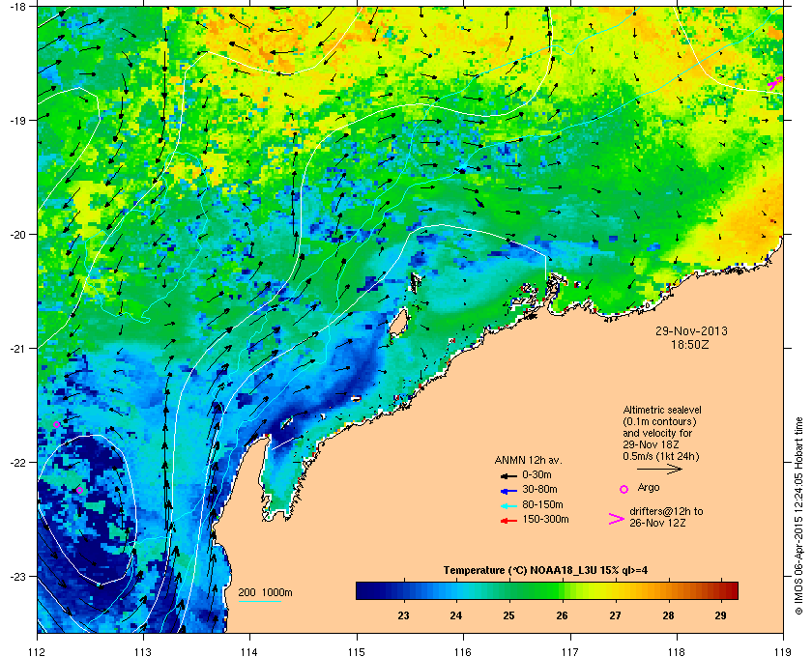This screenshot has height=657, width=812.
Task: Click the '-20' latitude axis label
Action: 16,235
